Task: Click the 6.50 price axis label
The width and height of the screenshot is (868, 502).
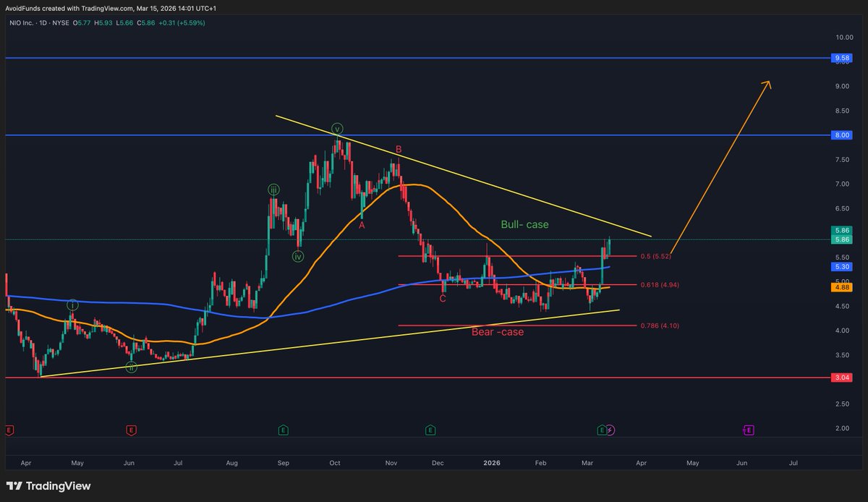Action: tap(843, 208)
